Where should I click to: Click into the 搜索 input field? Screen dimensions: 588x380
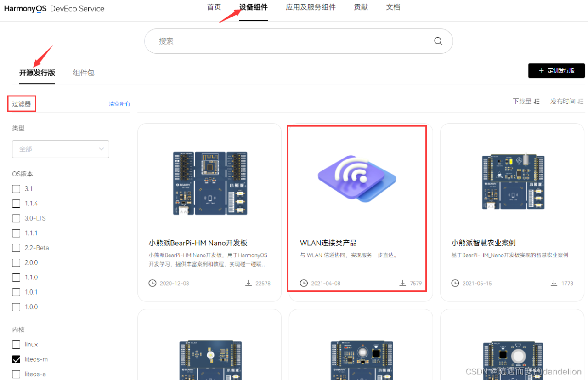click(x=299, y=41)
